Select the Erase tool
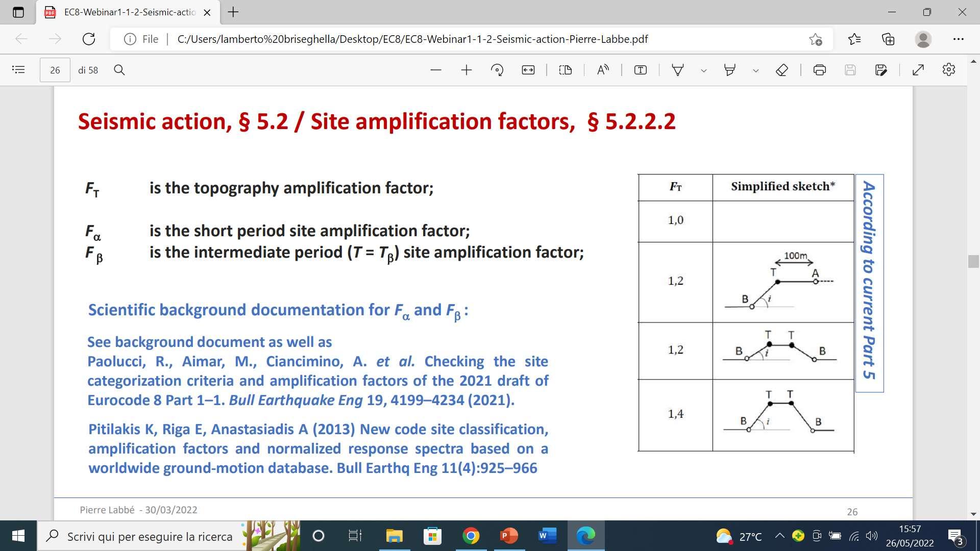Screen dimensions: 980x551 tap(781, 70)
